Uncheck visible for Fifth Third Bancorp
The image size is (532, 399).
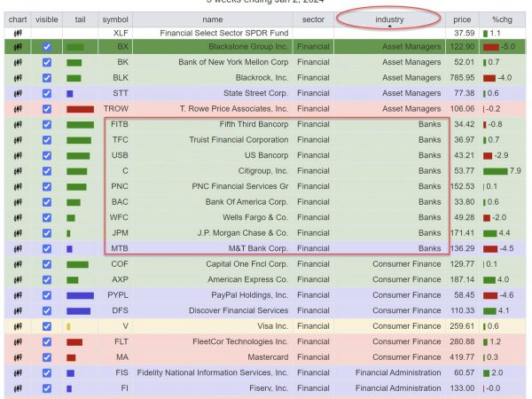tap(47, 124)
